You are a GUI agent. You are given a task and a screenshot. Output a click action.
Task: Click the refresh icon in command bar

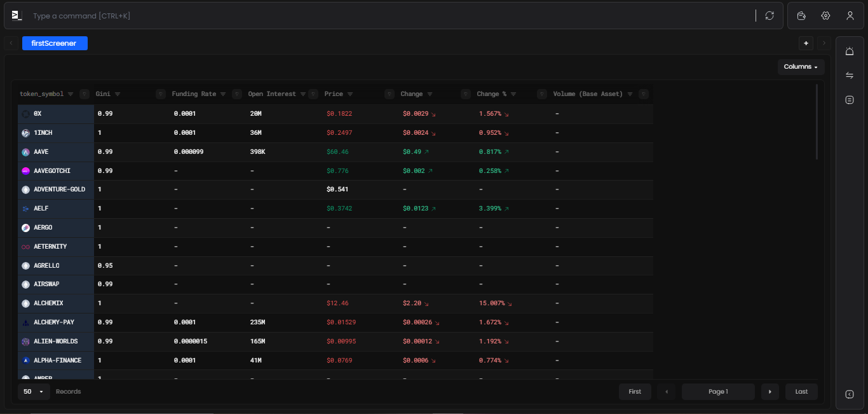[770, 15]
